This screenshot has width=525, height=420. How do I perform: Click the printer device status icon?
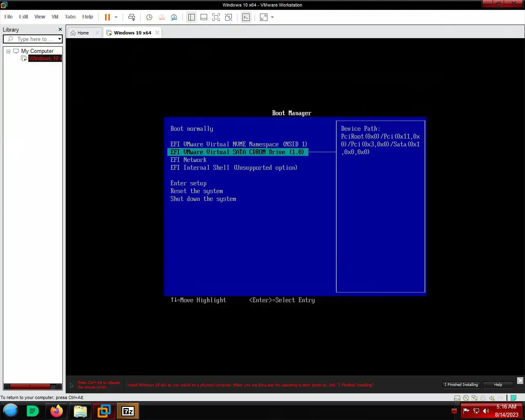pyautogui.click(x=483, y=398)
